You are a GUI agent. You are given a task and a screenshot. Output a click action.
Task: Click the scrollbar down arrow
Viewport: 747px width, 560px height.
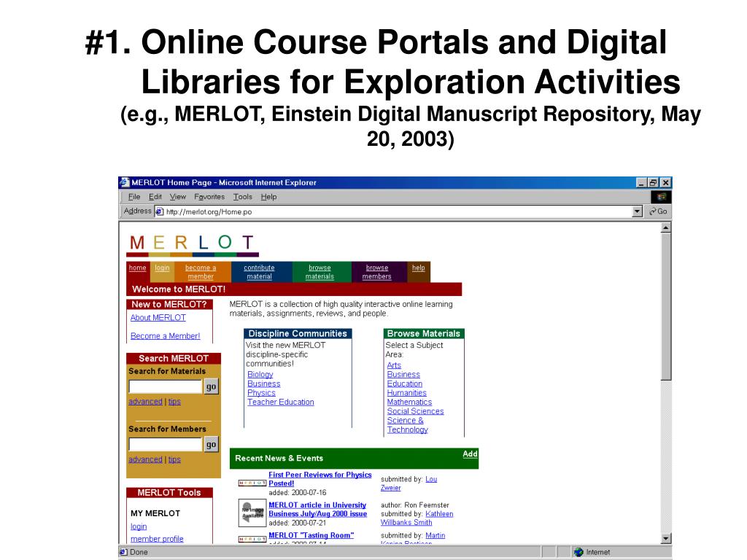(x=666, y=539)
